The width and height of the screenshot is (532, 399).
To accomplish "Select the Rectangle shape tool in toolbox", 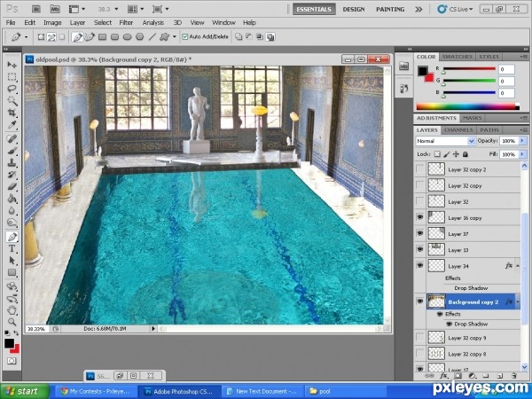I will point(12,272).
